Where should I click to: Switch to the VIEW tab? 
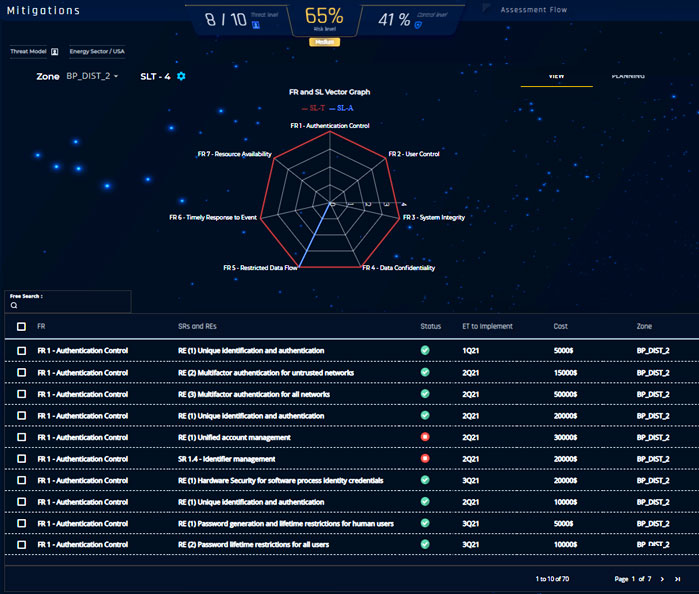[x=556, y=77]
